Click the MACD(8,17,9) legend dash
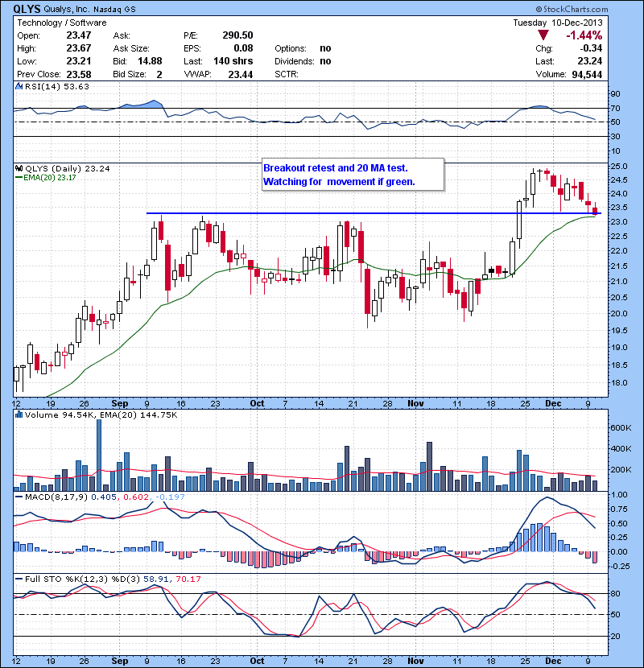644x668 pixels. point(19,497)
